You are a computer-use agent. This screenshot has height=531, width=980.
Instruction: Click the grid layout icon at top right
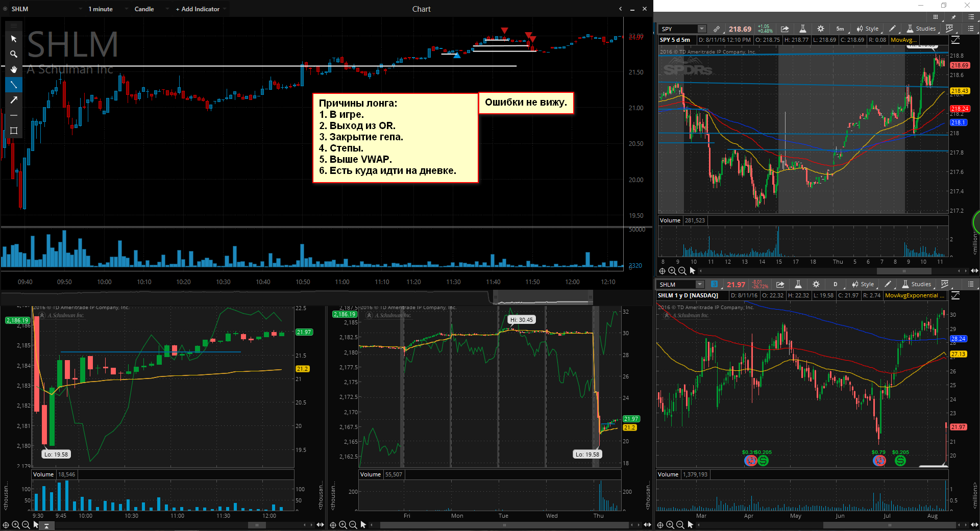936,17
